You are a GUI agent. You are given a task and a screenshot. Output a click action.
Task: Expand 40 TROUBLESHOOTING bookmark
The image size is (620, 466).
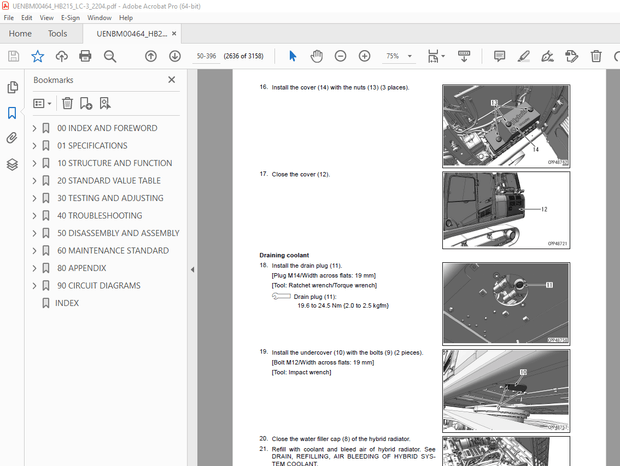[x=34, y=216]
